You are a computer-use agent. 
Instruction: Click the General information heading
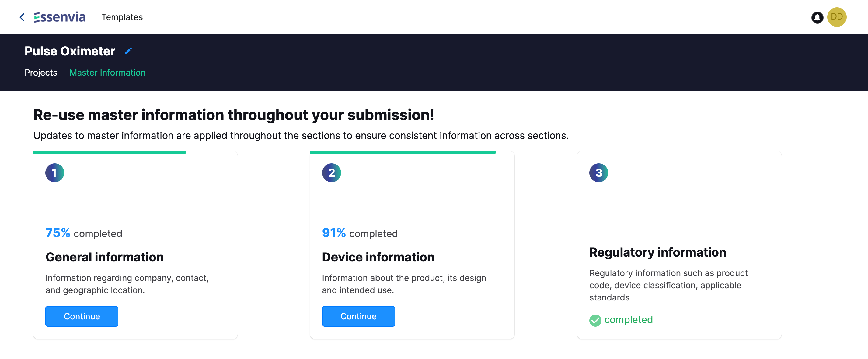click(x=104, y=257)
